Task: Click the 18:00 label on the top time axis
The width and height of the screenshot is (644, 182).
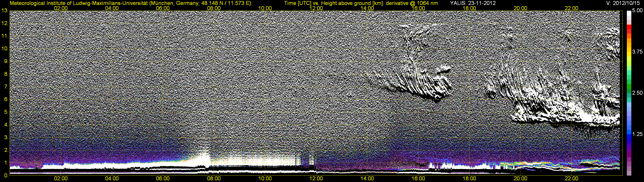Action: [469, 8]
